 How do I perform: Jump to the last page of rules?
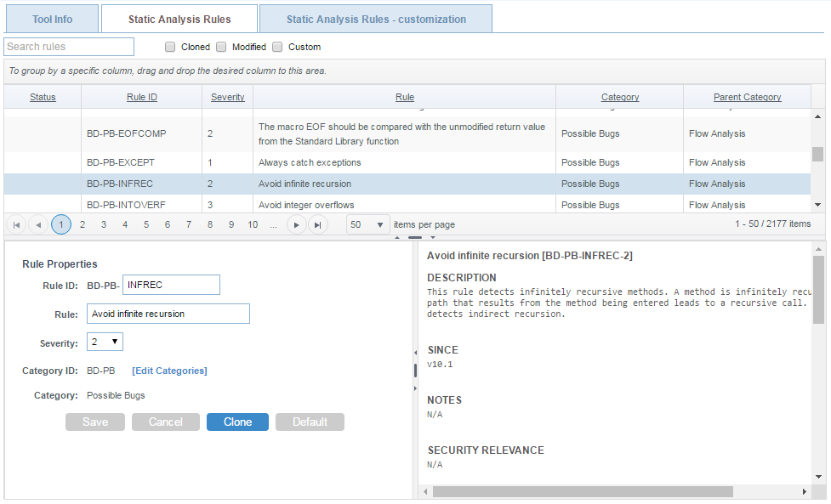click(317, 225)
